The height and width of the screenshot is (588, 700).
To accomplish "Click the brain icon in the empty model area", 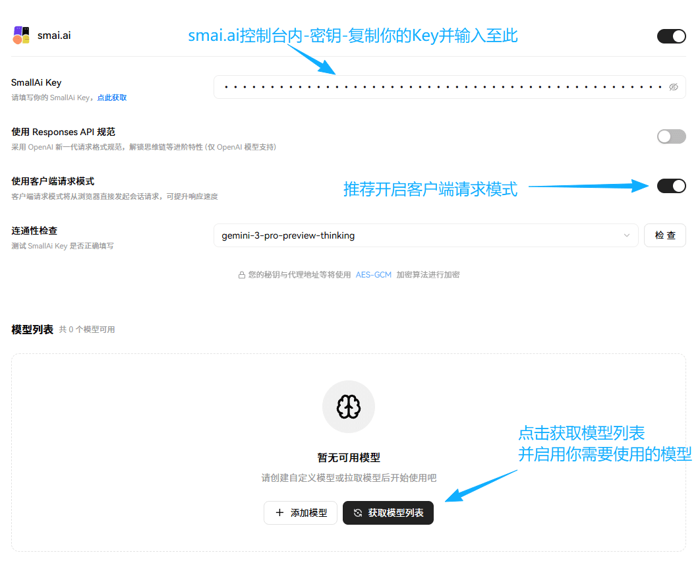I will coord(348,407).
